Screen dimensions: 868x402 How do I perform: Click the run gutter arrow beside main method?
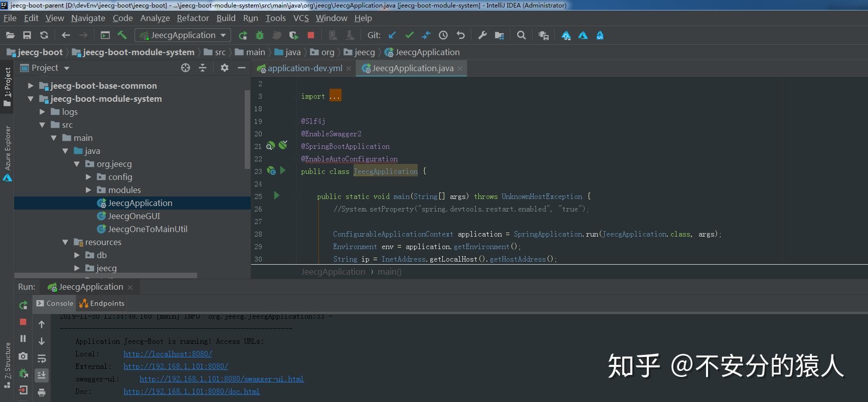click(x=276, y=196)
